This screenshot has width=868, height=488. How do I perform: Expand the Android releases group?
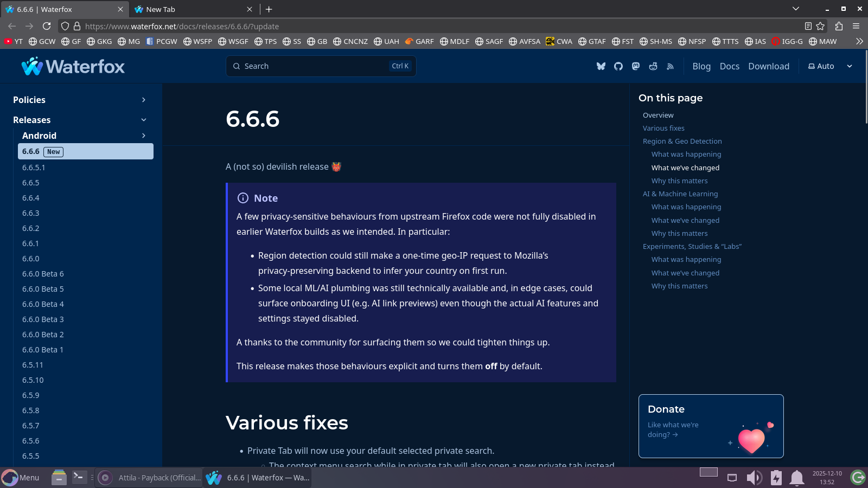click(143, 136)
